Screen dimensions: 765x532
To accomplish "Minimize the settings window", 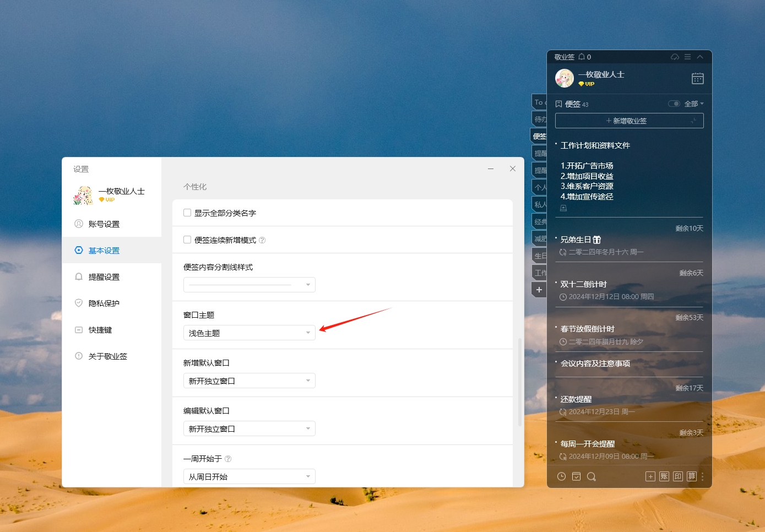I will [x=490, y=169].
